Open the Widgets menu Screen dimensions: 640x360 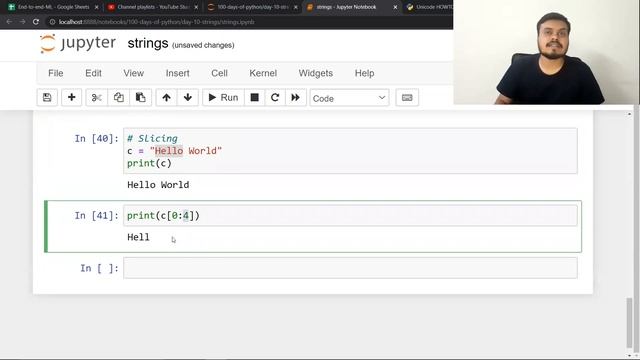coord(316,73)
